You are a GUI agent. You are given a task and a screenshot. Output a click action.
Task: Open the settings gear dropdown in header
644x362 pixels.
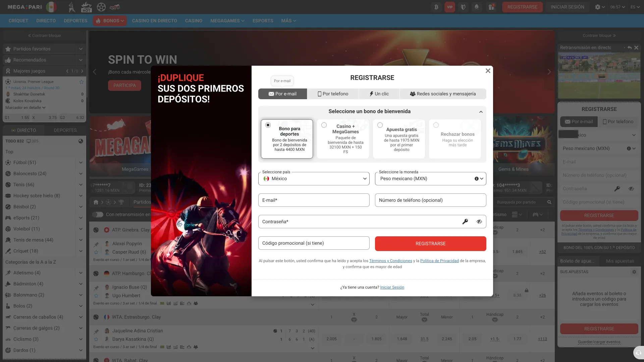point(600,7)
